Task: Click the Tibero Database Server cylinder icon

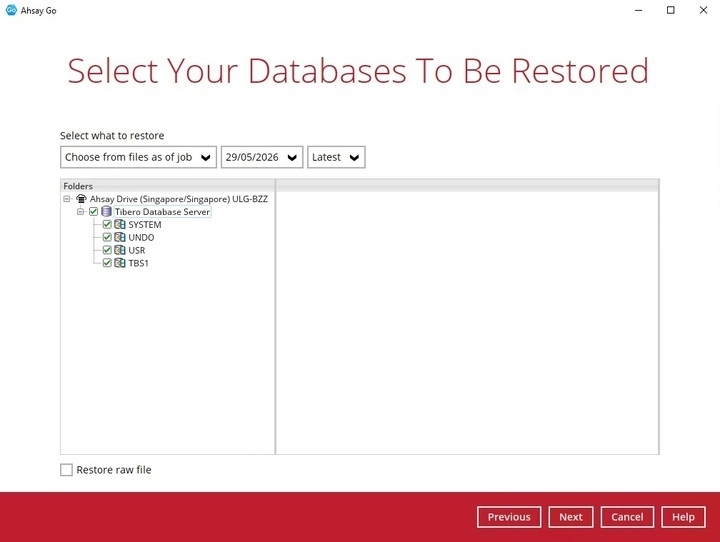Action: pos(106,211)
